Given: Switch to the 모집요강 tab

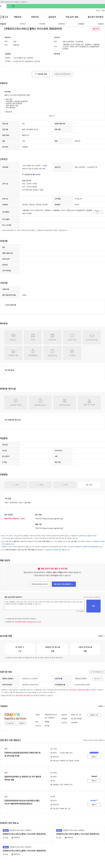Looking at the screenshot, I should tap(3, 24).
